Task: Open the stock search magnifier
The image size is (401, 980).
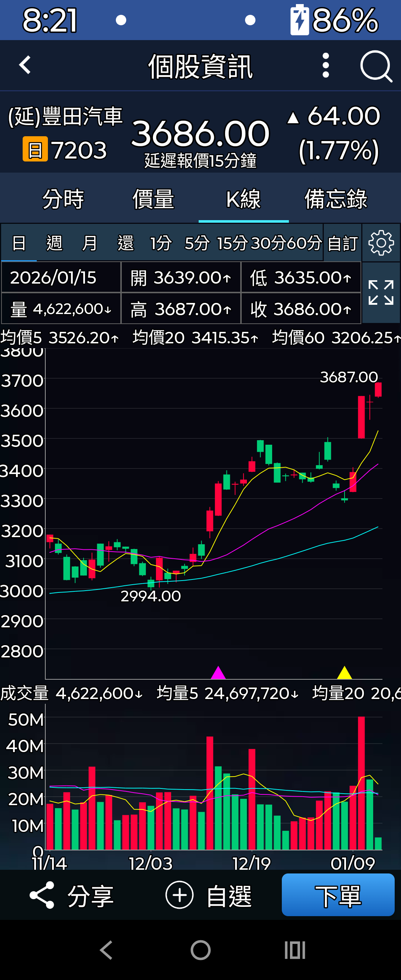Action: (376, 66)
